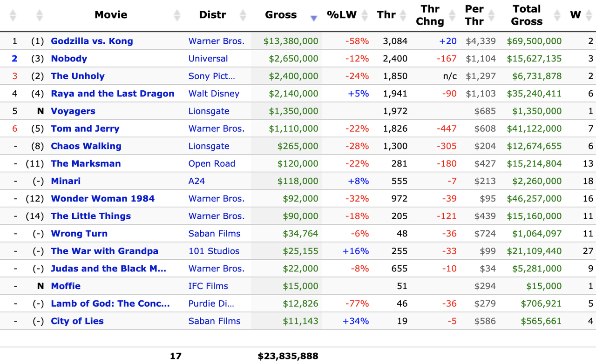Image resolution: width=596 pixels, height=364 pixels.
Task: Click the $4,339 per theater value
Action: pos(481,41)
